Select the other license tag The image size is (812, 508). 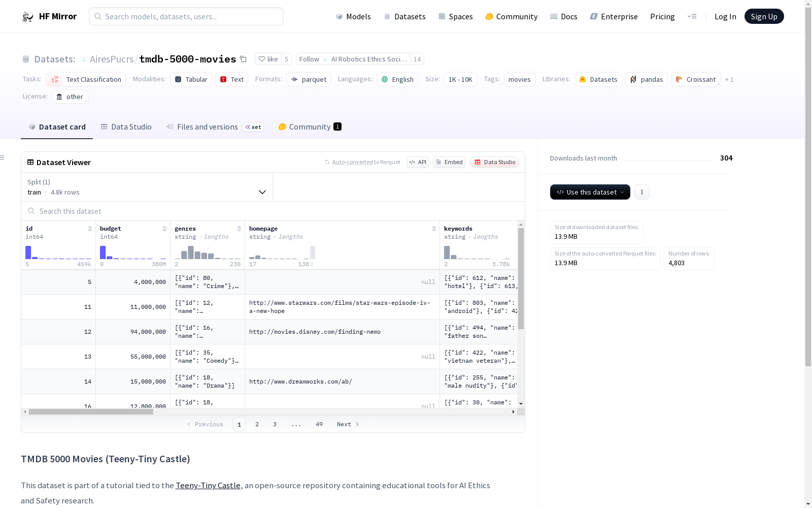click(70, 97)
